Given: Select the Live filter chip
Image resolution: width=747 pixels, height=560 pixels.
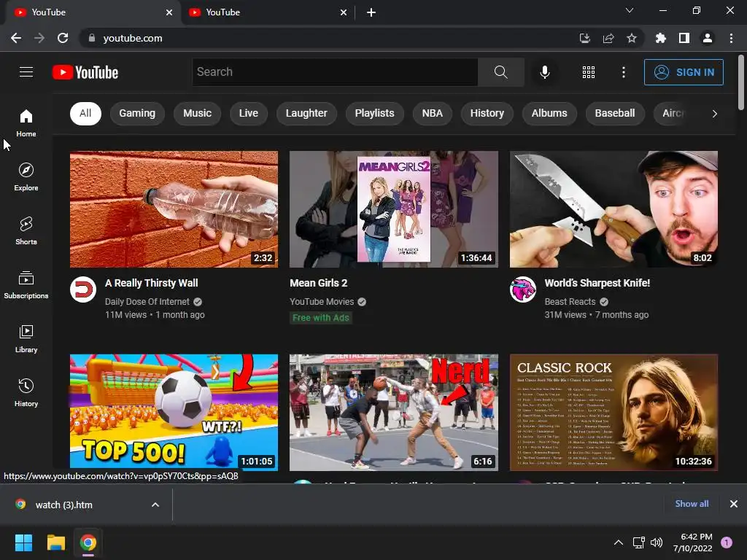Looking at the screenshot, I should (249, 113).
